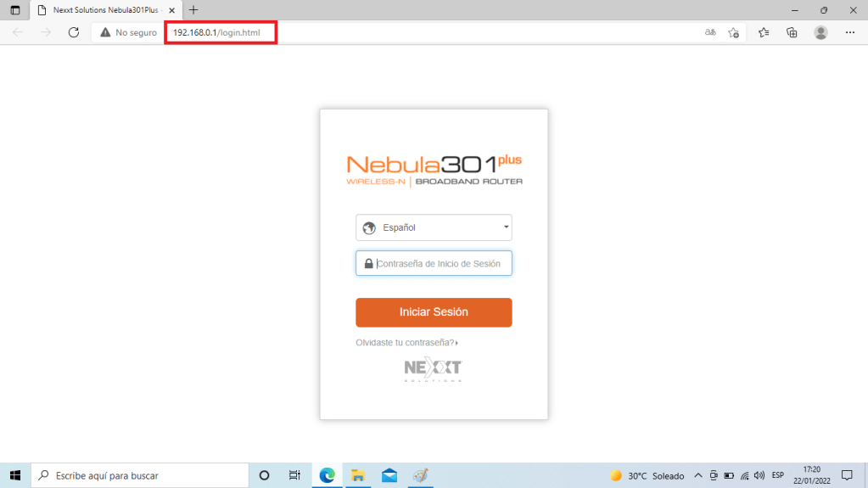Viewport: 868px width, 488px height.
Task: Open Edge settings and more menu
Action: [850, 32]
